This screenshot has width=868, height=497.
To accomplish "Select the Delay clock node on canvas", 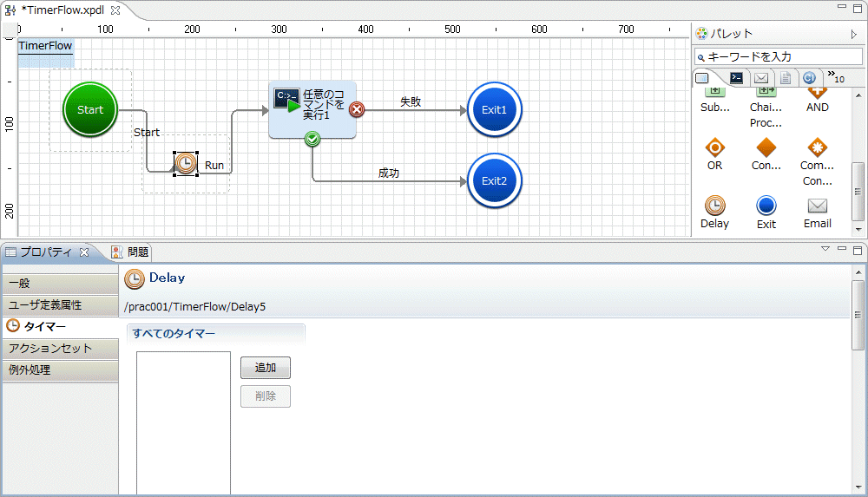I will tap(185, 163).
